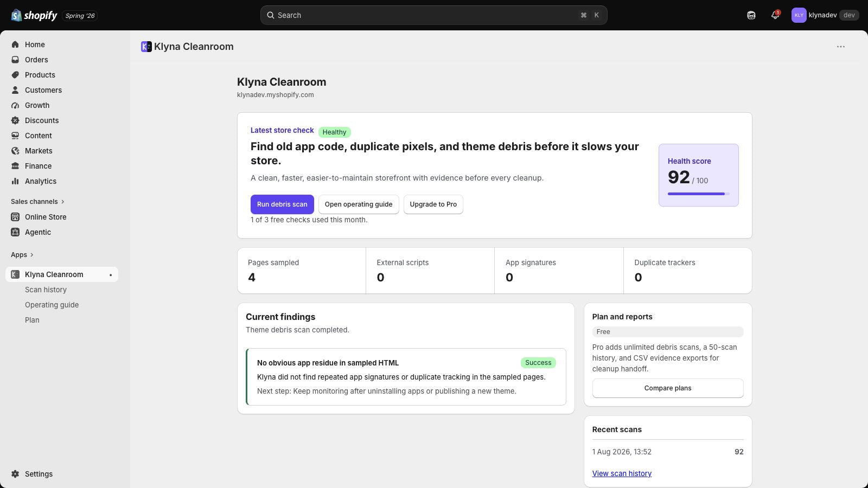Viewport: 868px width, 488px height.
Task: Click the Finance bank icon
Action: 15,166
